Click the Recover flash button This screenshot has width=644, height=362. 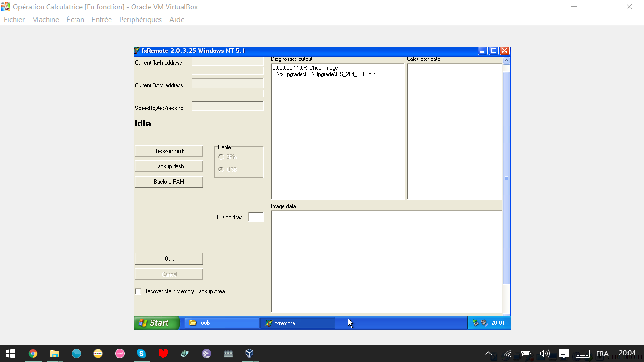[x=169, y=151]
